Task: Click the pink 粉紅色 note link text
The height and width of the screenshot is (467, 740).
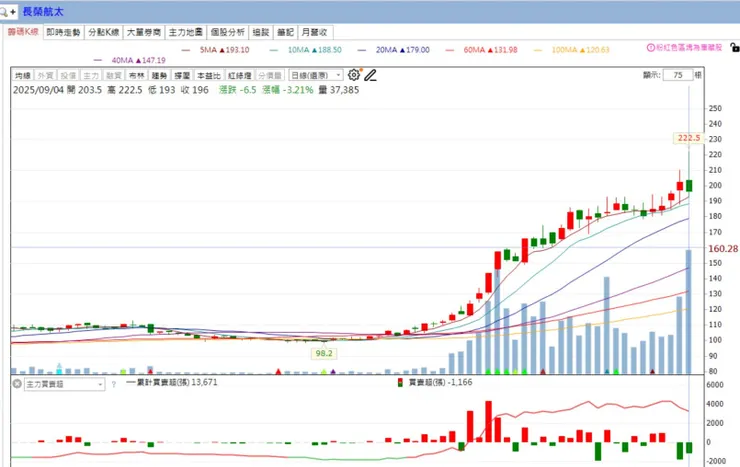Action: click(x=689, y=48)
